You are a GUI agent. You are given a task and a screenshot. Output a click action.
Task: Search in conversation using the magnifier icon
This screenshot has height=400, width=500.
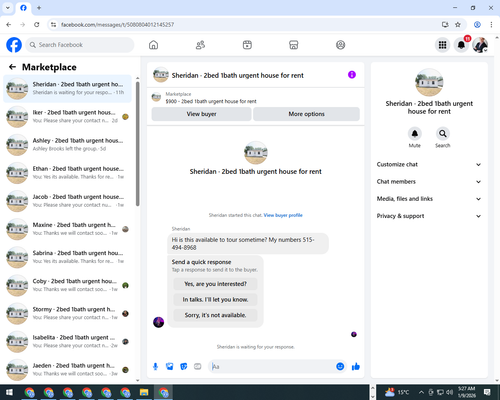443,134
